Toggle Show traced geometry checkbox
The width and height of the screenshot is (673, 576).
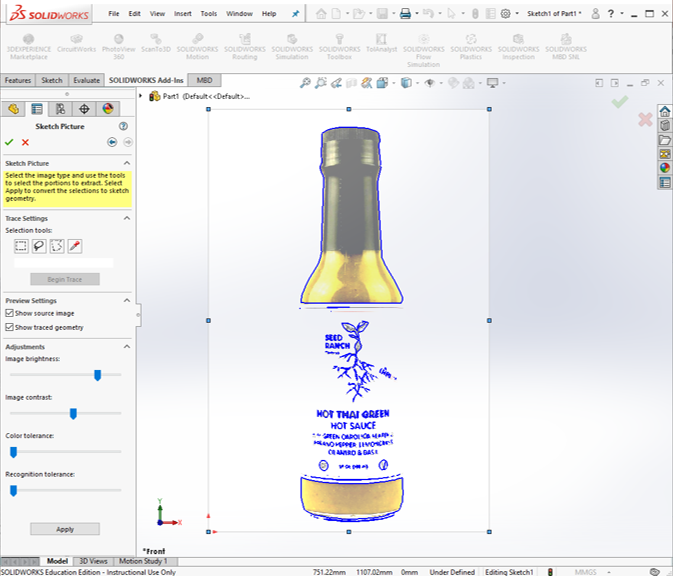[x=10, y=327]
